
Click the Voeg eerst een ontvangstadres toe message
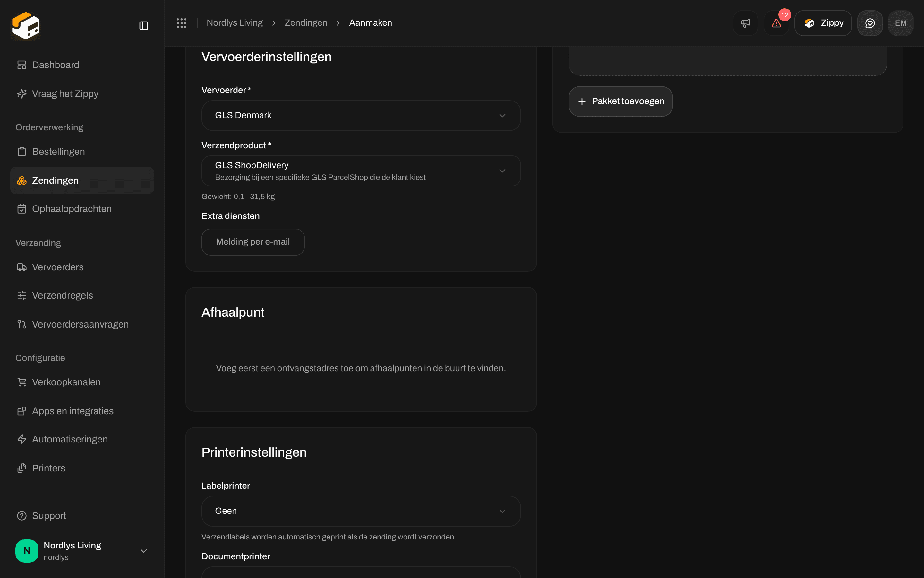point(361,368)
